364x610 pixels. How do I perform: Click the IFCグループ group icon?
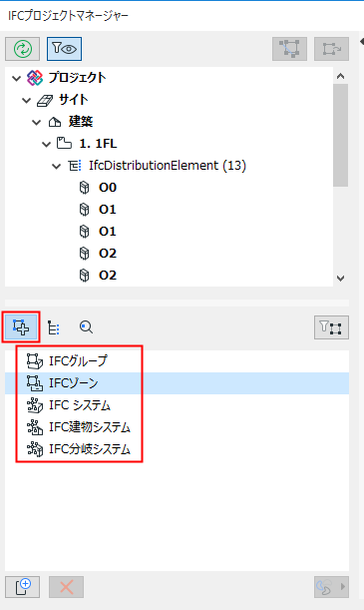tap(35, 361)
